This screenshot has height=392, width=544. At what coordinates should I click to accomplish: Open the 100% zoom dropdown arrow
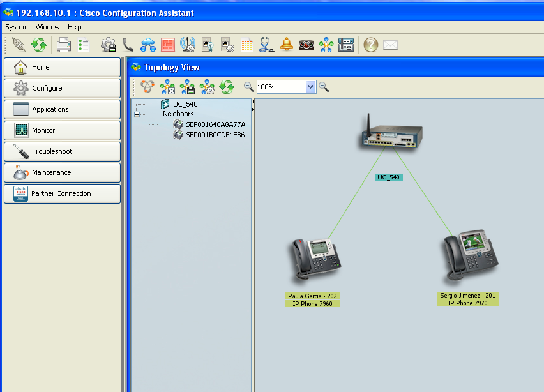coord(310,87)
